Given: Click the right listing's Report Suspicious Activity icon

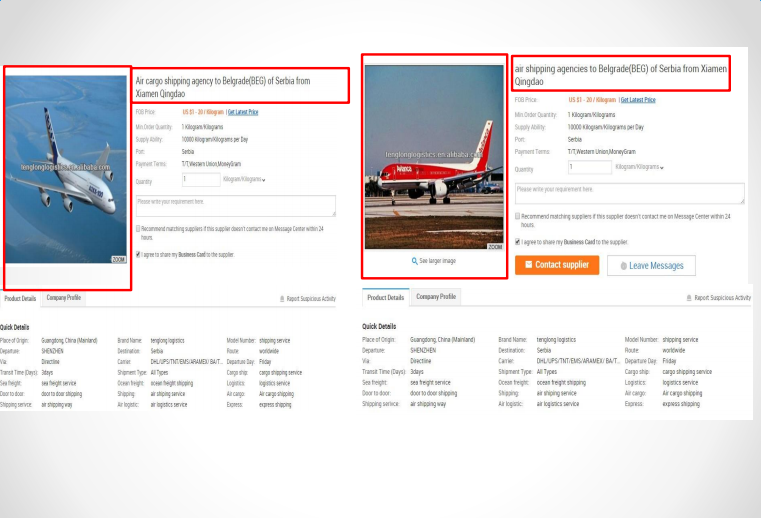Looking at the screenshot, I should (689, 298).
